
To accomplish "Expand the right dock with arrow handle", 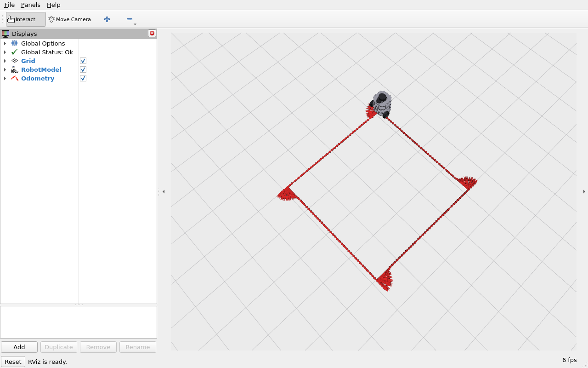I will pyautogui.click(x=584, y=191).
